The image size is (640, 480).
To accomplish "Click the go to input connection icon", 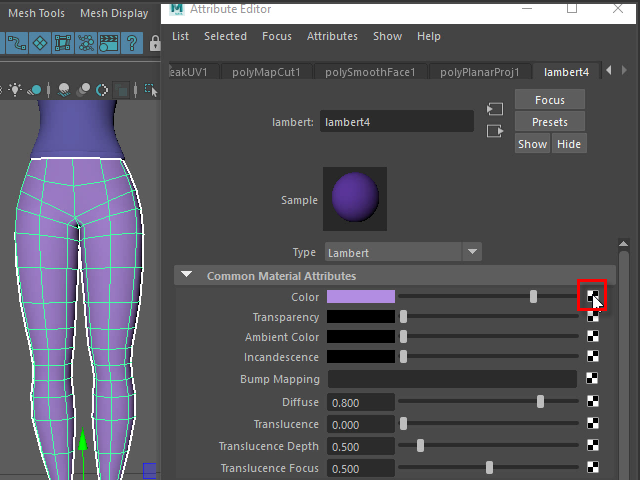I will pos(494,109).
